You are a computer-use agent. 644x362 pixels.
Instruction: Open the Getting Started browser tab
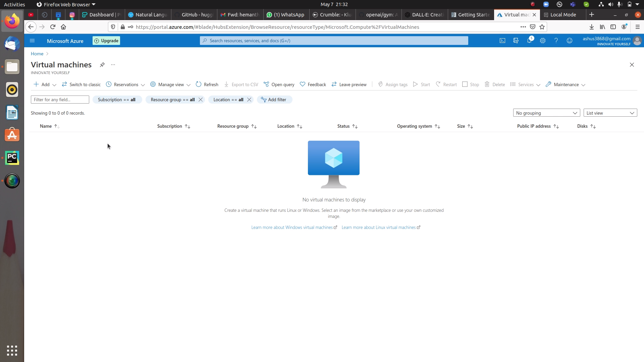pyautogui.click(x=471, y=15)
